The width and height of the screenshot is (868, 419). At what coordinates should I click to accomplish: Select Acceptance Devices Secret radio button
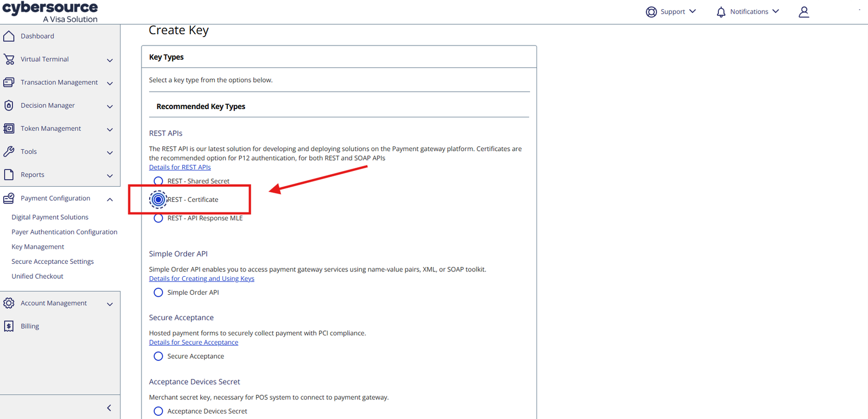(x=158, y=411)
